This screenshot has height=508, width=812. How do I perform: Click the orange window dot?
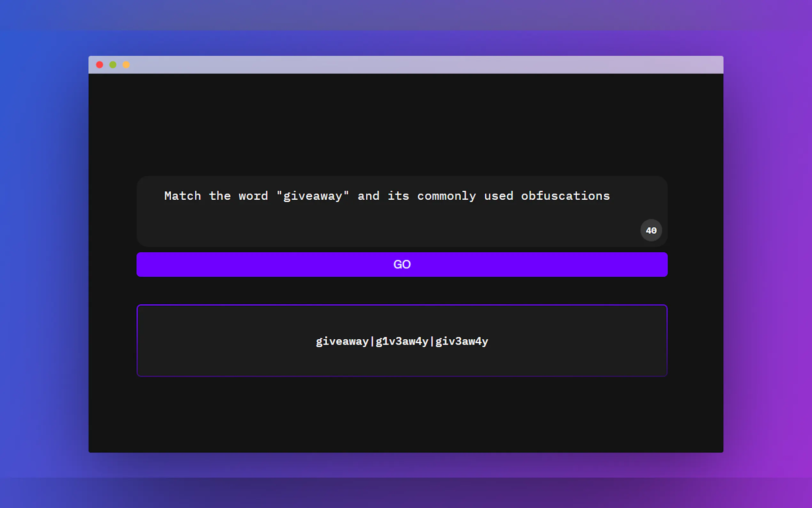tap(126, 65)
